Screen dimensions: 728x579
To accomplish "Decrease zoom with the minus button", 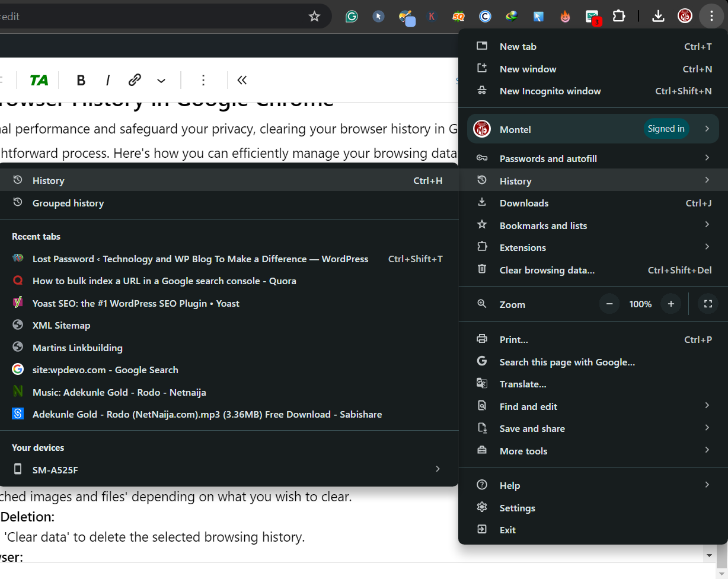I will (609, 304).
